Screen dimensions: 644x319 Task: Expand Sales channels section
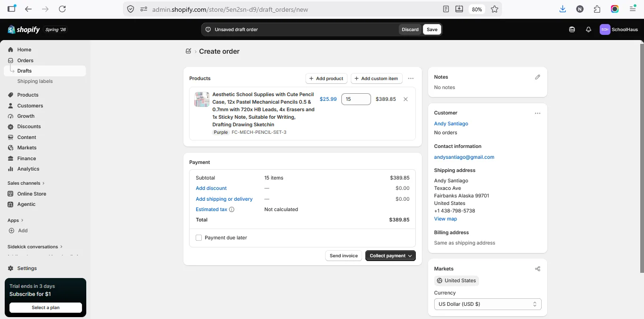click(26, 183)
